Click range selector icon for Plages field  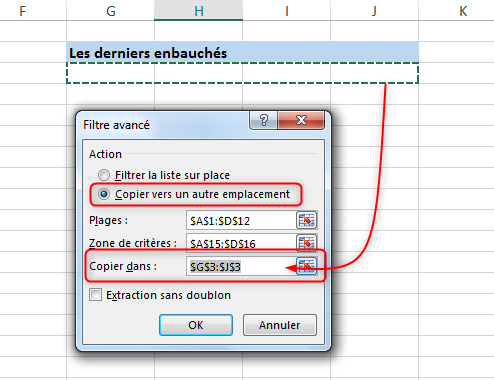point(306,220)
